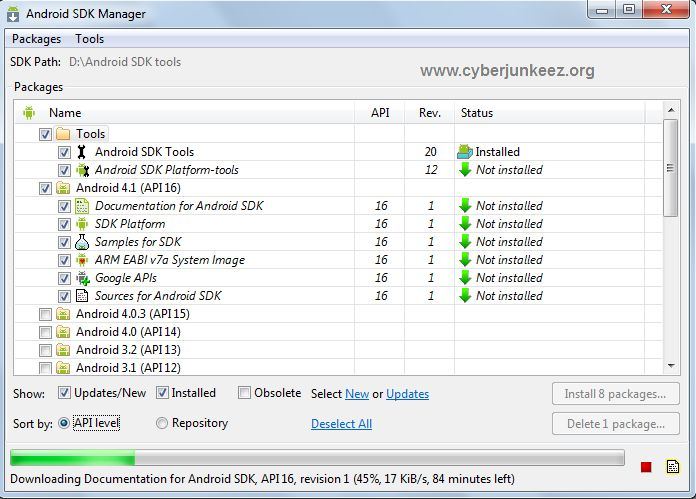Click the SDK Path D:\Android SDK tools text
The width and height of the screenshot is (696, 499).
click(125, 62)
